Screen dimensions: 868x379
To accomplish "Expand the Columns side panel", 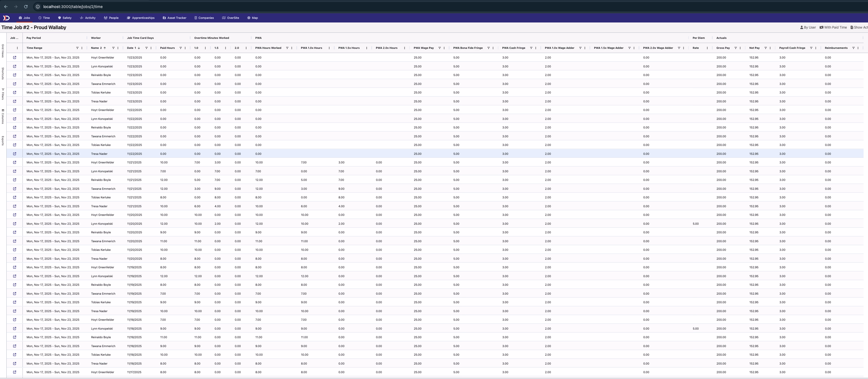I will [3, 117].
